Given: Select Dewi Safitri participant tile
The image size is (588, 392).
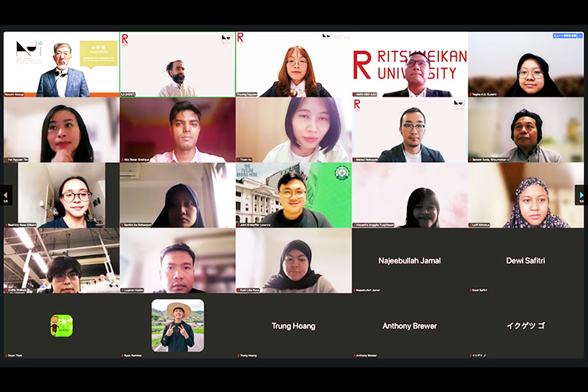Looking at the screenshot, I should 526,260.
